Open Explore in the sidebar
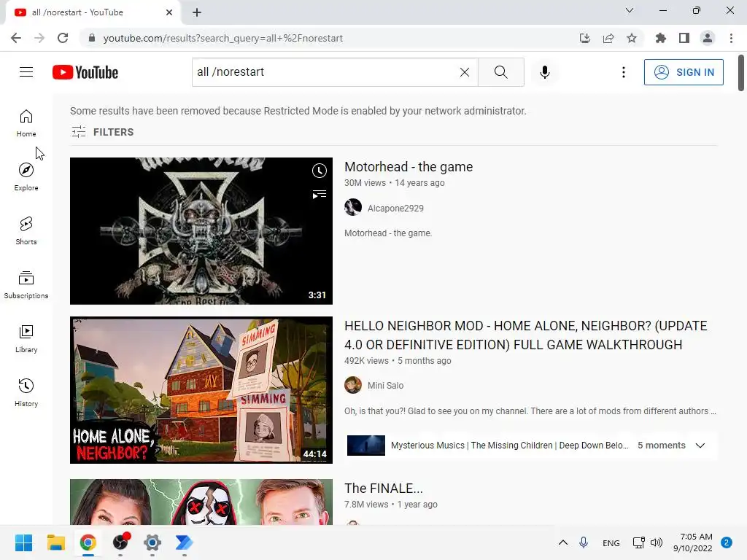This screenshot has height=560, width=747. 26,177
